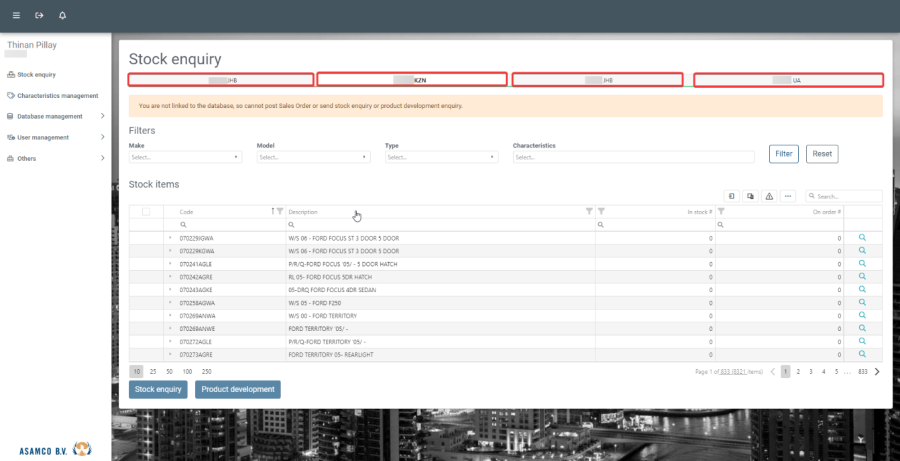Screen dimensions: 900x461
Task: Open the notifications bell
Action: tap(63, 16)
